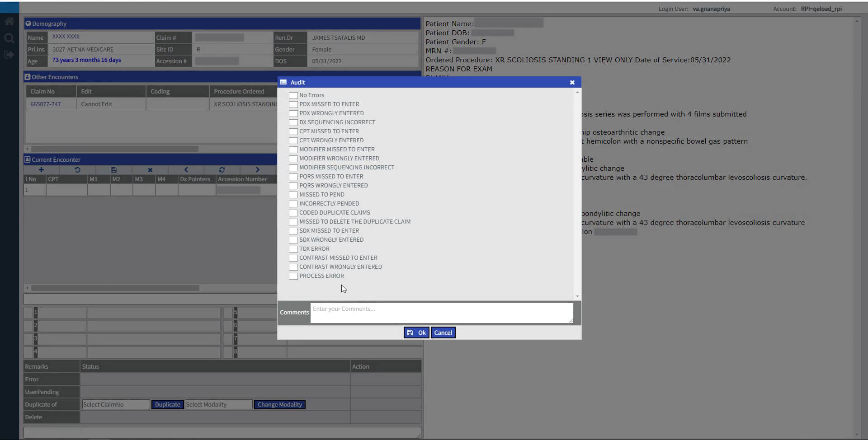The width and height of the screenshot is (868, 440).
Task: Click the Audit list scroll down arrow
Action: click(577, 296)
